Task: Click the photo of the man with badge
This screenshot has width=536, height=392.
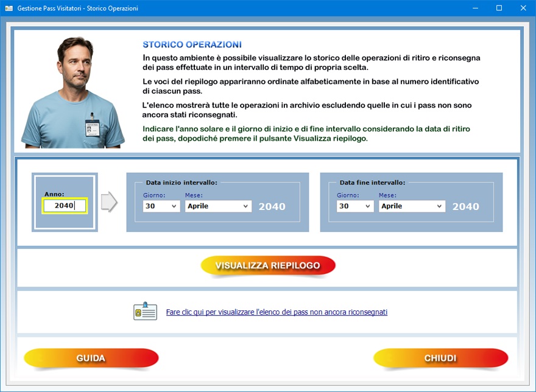Action: (73, 93)
